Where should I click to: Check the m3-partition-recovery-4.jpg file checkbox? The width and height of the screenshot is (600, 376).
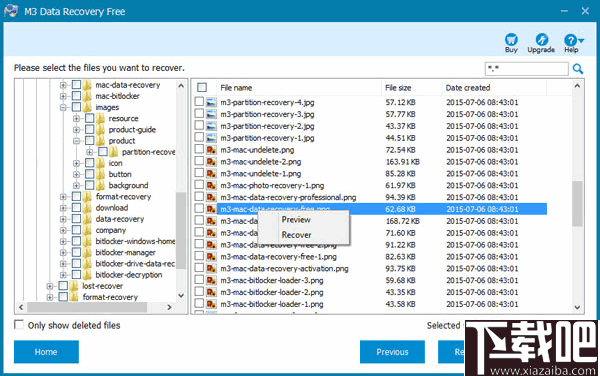[199, 101]
